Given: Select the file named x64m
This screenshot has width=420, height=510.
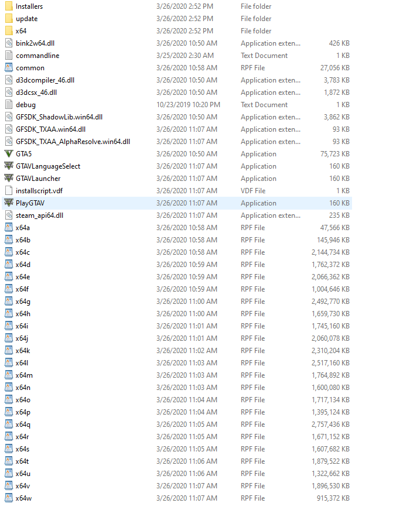Looking at the screenshot, I should coord(24,375).
